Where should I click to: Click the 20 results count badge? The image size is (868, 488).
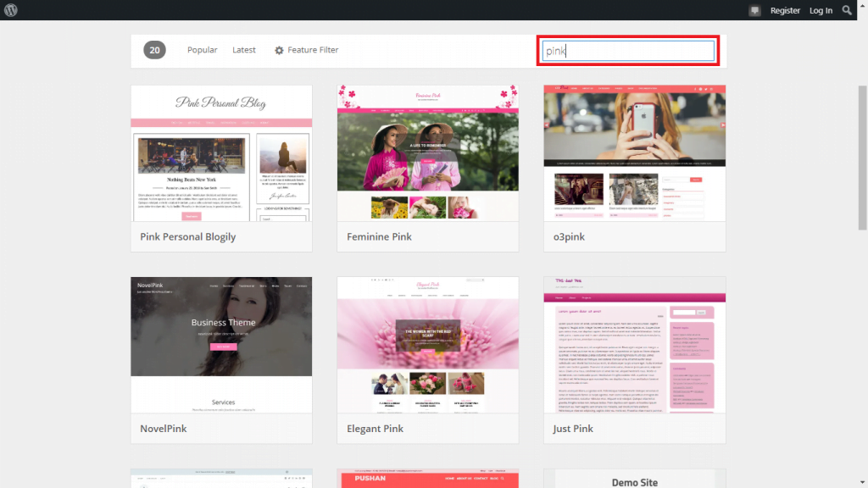pos(154,50)
